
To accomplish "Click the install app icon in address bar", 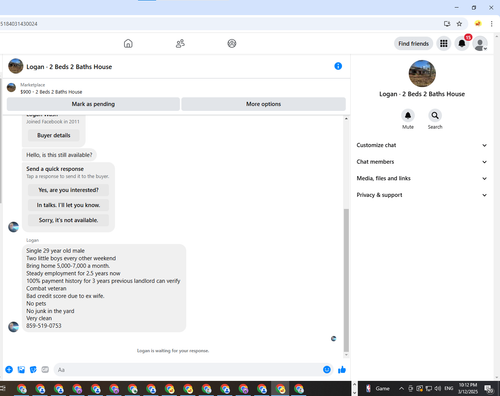I will (447, 24).
